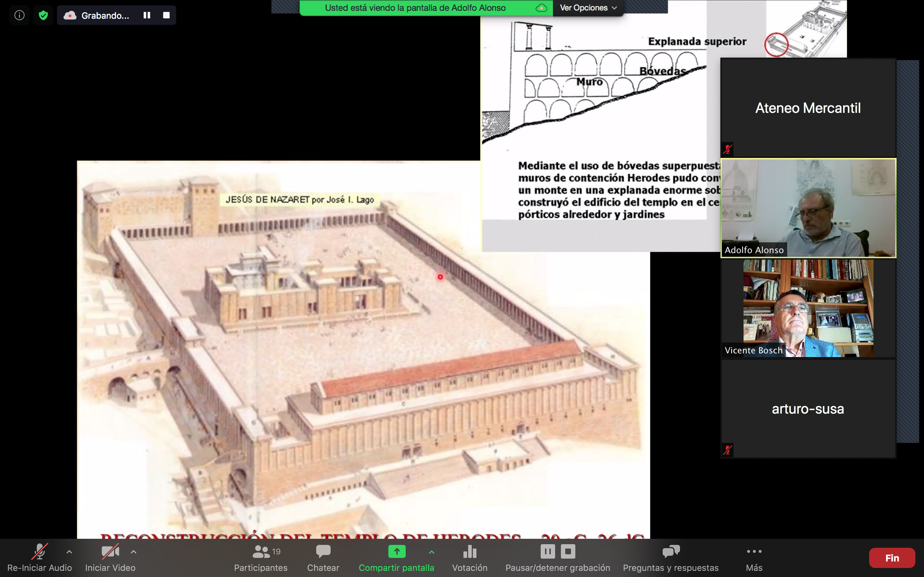This screenshot has width=924, height=577.
Task: Pause recording in bottom toolbar
Action: click(548, 551)
